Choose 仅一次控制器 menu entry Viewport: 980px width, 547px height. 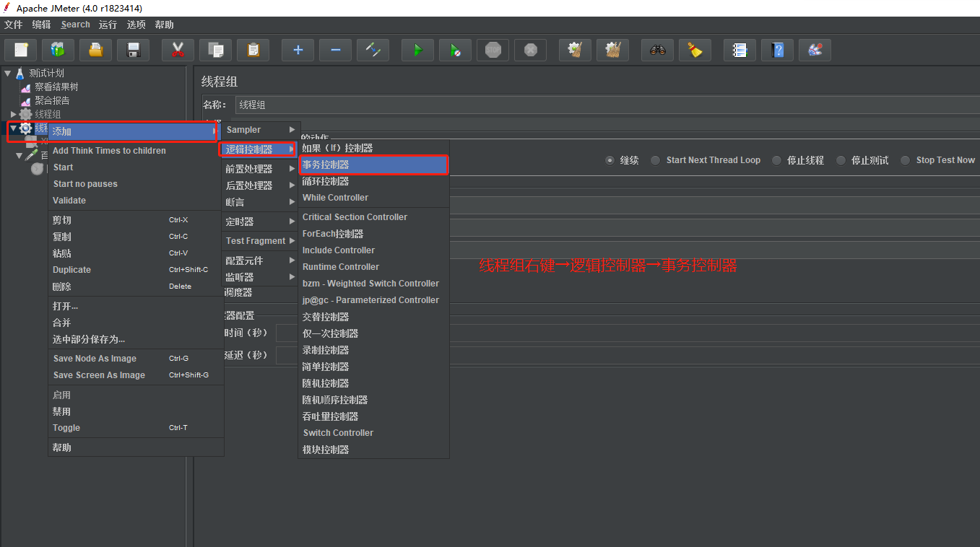[x=374, y=333]
